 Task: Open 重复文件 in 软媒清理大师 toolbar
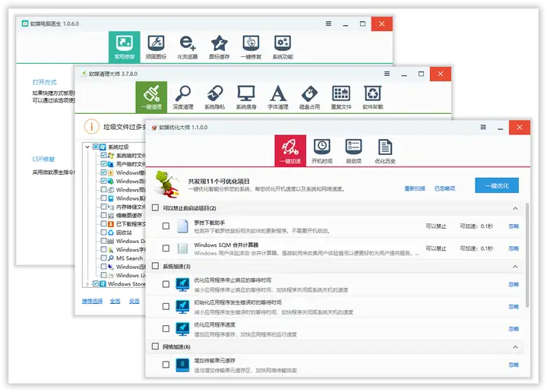341,97
